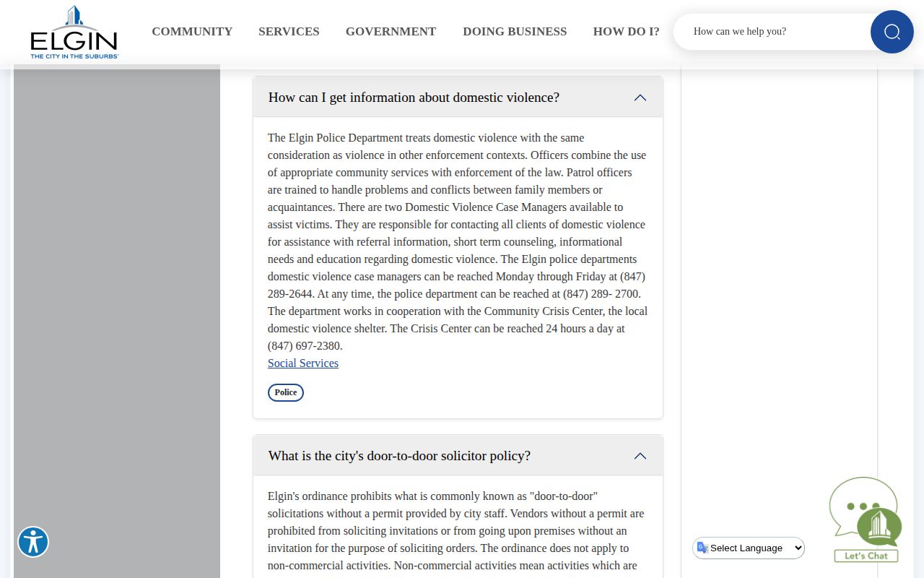Collapse the door-to-door solicitor policy chevron
Viewport: 924px width, 578px height.
pos(640,456)
